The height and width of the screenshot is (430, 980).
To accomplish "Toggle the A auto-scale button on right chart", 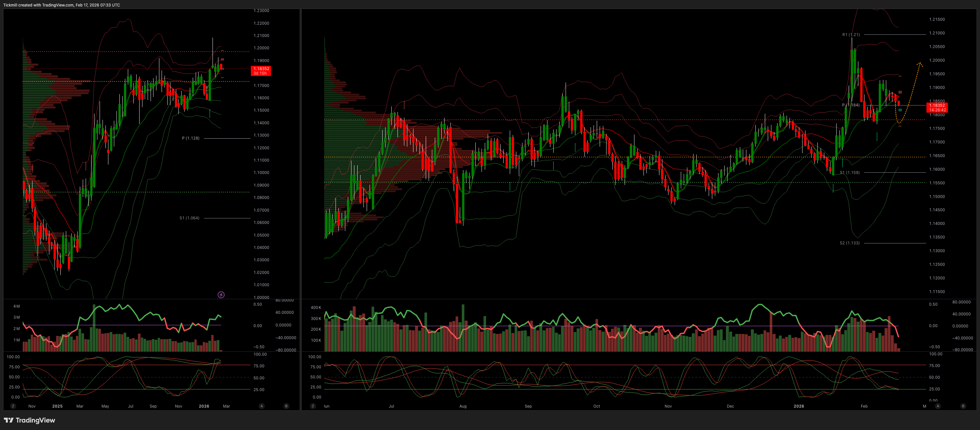I will [938, 406].
